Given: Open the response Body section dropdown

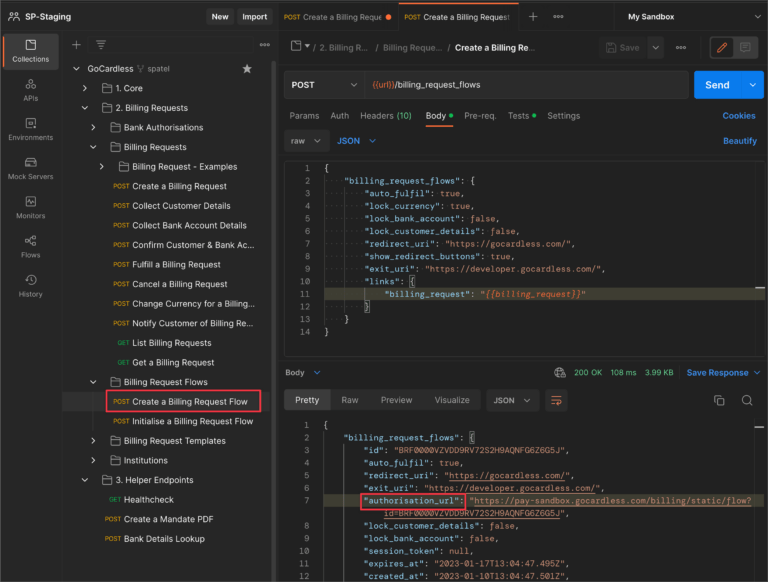Looking at the screenshot, I should (303, 373).
